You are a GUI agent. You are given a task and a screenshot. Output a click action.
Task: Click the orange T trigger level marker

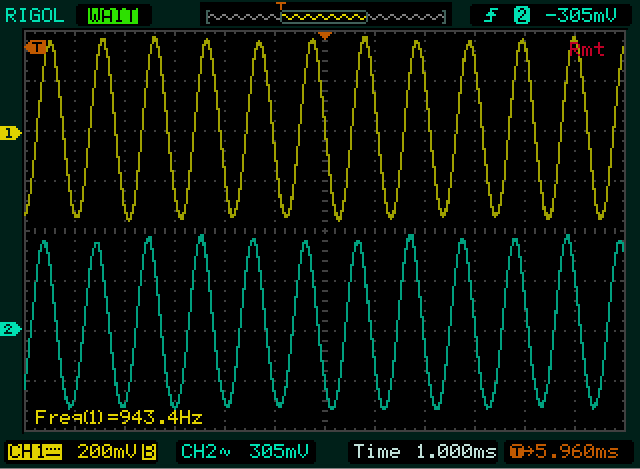(36, 47)
